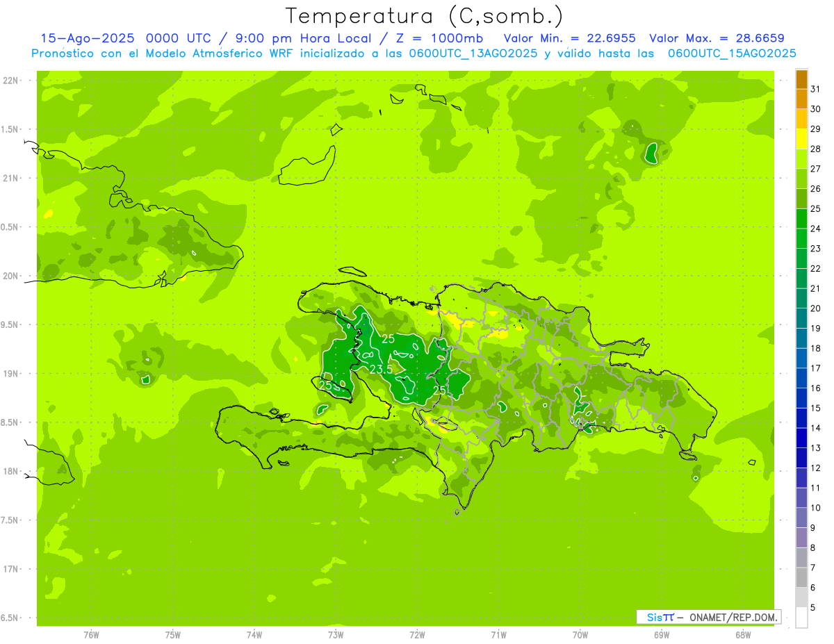Click the "68W" longitude label
The height and width of the screenshot is (644, 834).
(x=743, y=635)
